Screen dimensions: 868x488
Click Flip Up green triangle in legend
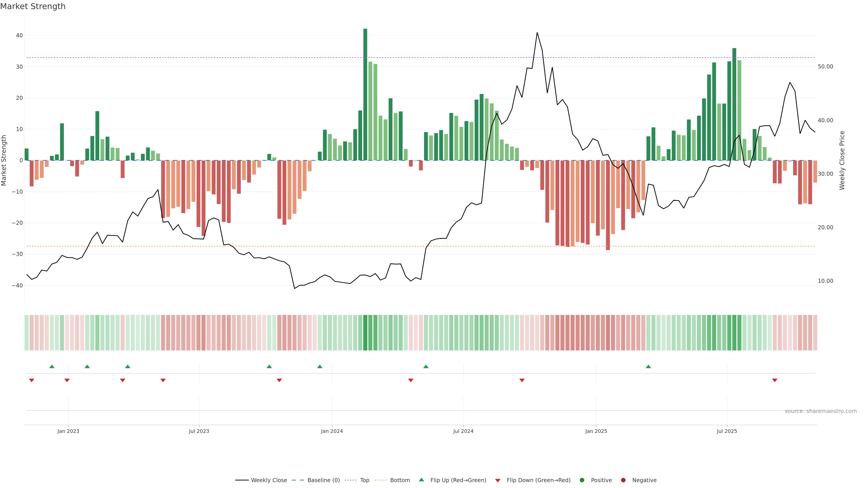pyautogui.click(x=421, y=480)
